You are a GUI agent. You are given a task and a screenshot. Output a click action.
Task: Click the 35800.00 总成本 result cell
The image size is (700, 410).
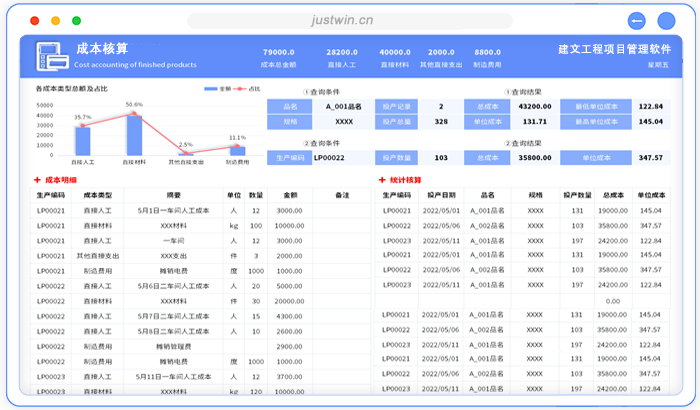click(535, 158)
